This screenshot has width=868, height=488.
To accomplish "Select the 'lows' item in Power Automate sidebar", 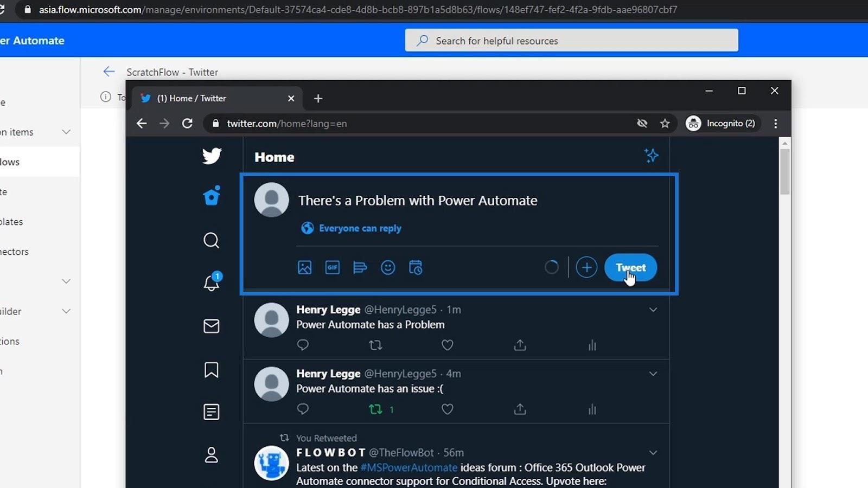I will (x=39, y=162).
